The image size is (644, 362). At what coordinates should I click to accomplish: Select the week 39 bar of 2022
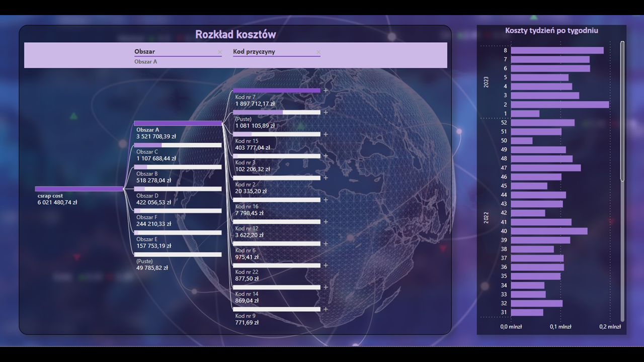541,240
